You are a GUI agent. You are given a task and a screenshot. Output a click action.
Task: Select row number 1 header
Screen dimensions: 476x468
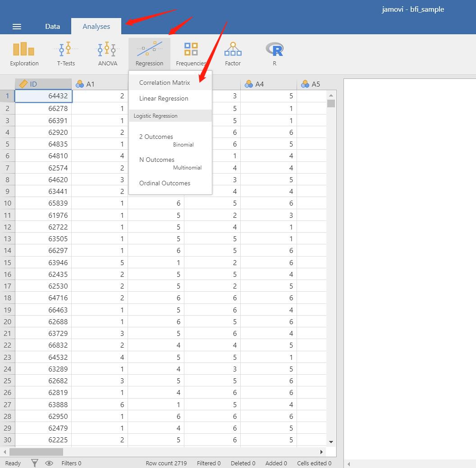(x=7, y=96)
